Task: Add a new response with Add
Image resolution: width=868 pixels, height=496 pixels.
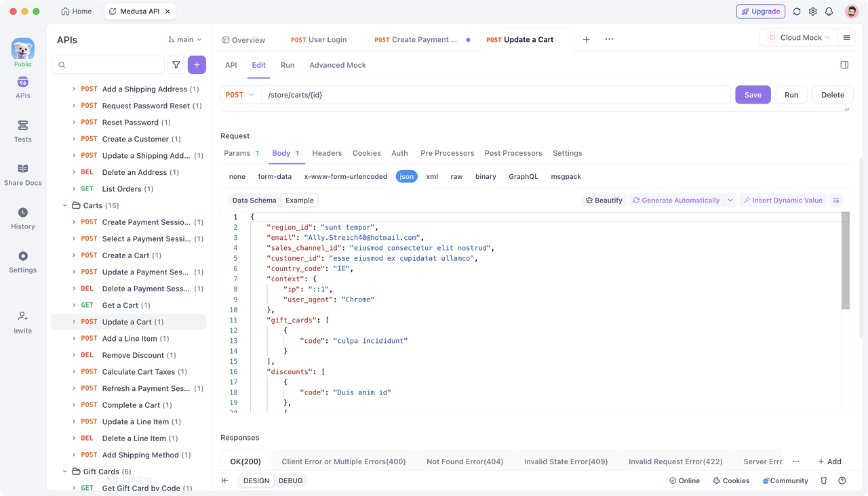Action: [x=830, y=461]
